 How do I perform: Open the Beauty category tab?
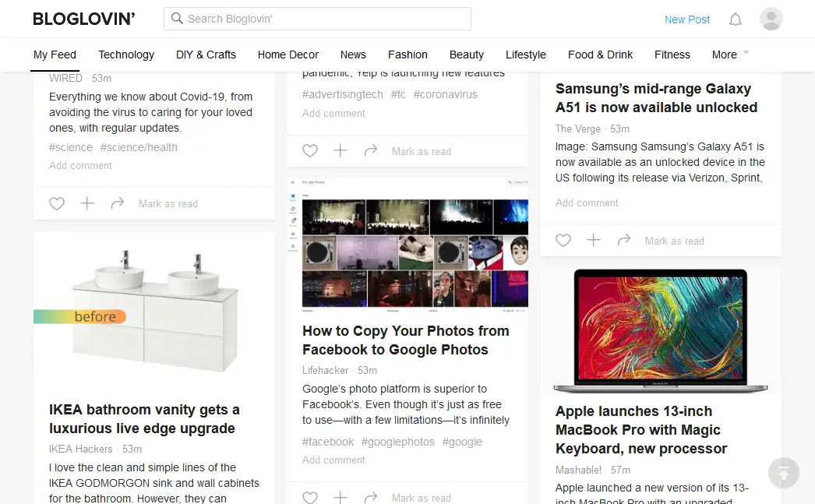point(466,55)
